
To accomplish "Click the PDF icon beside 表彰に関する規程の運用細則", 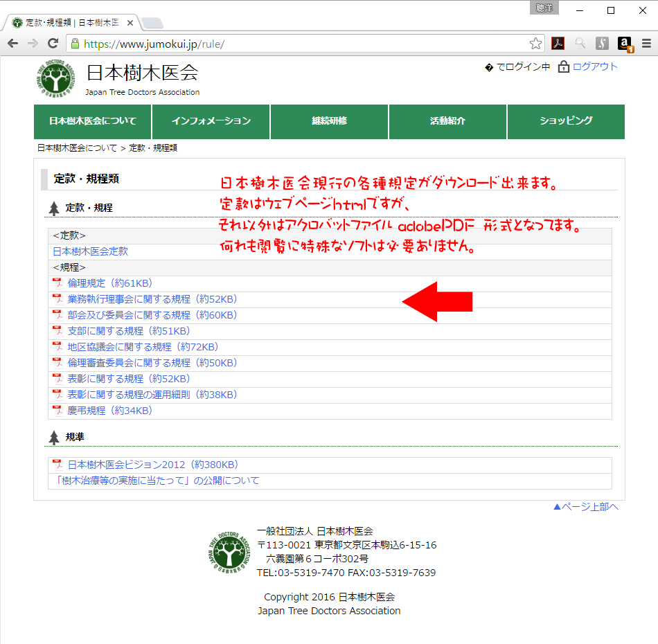I will coord(57,395).
